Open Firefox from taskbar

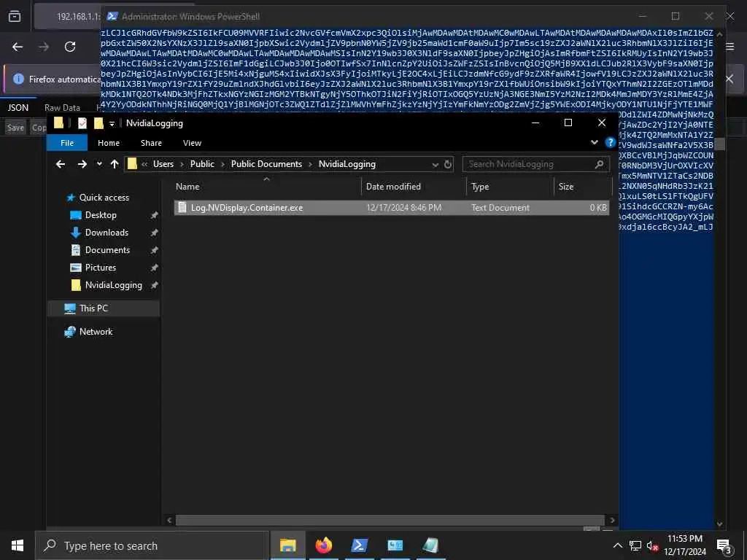pos(323,545)
